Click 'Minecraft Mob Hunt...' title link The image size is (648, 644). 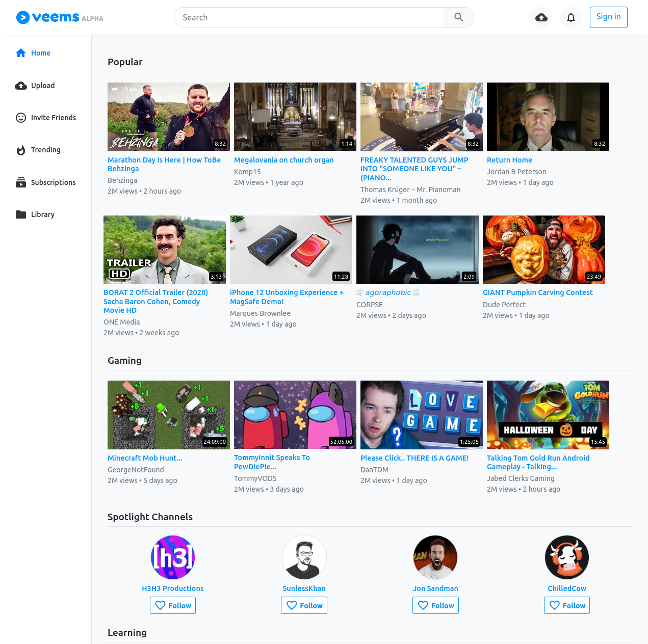(145, 458)
